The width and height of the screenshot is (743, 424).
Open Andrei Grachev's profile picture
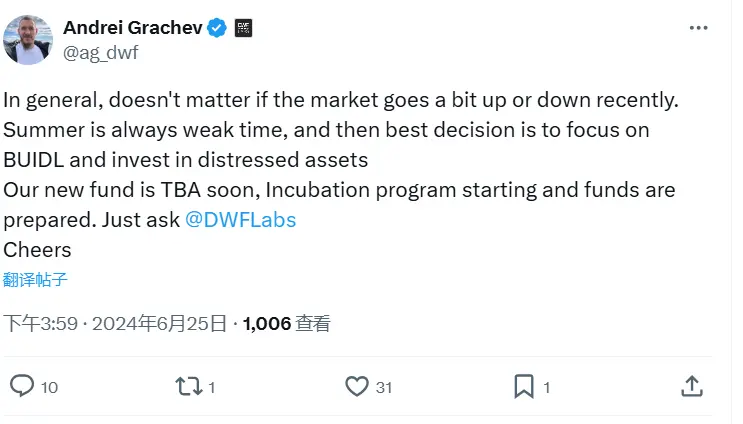click(28, 40)
